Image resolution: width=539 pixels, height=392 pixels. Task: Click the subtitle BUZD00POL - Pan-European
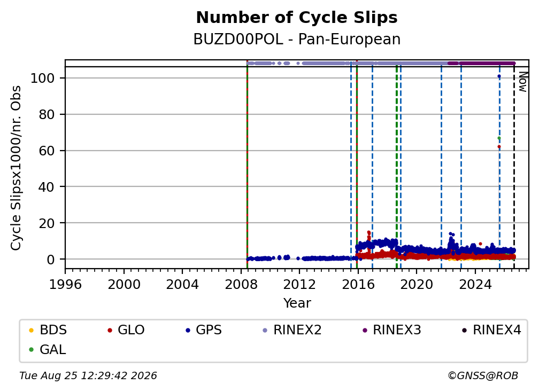(297, 40)
